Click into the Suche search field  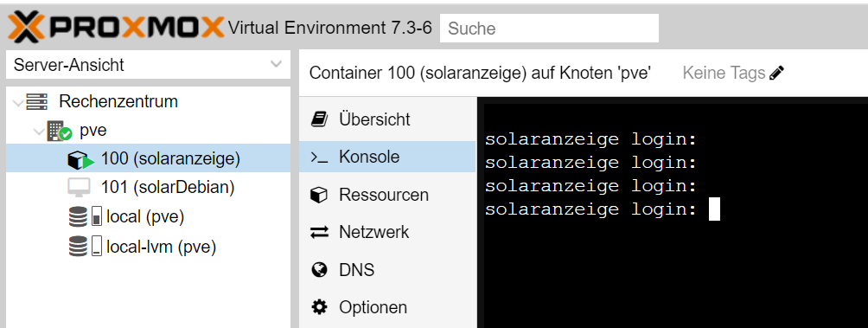point(549,29)
